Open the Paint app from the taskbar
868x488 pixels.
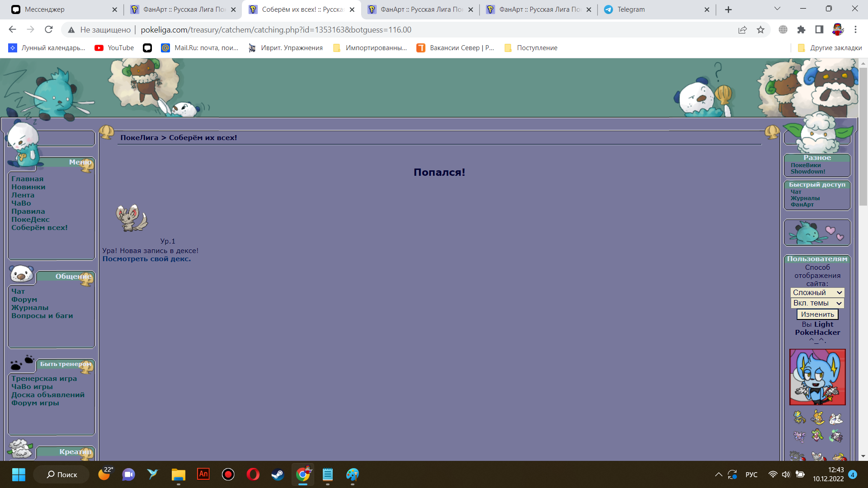point(353,474)
